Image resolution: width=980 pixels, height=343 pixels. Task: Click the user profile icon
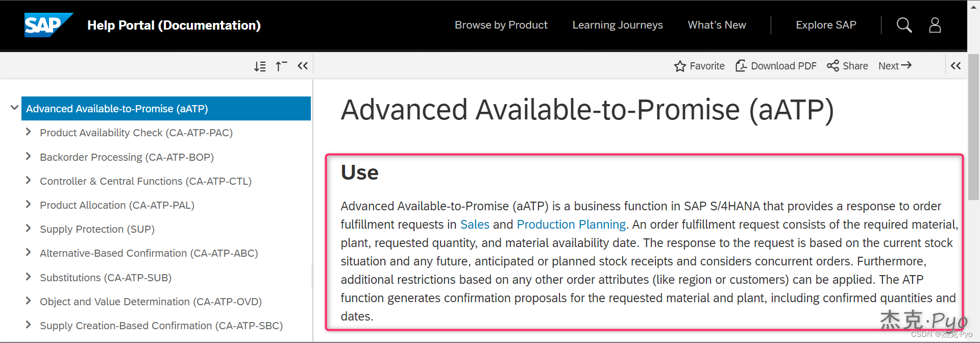935,24
